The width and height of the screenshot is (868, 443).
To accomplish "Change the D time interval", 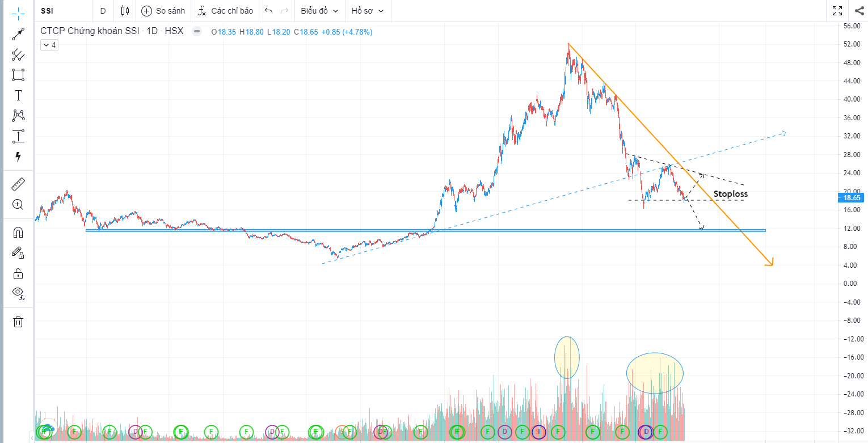I will [x=103, y=11].
